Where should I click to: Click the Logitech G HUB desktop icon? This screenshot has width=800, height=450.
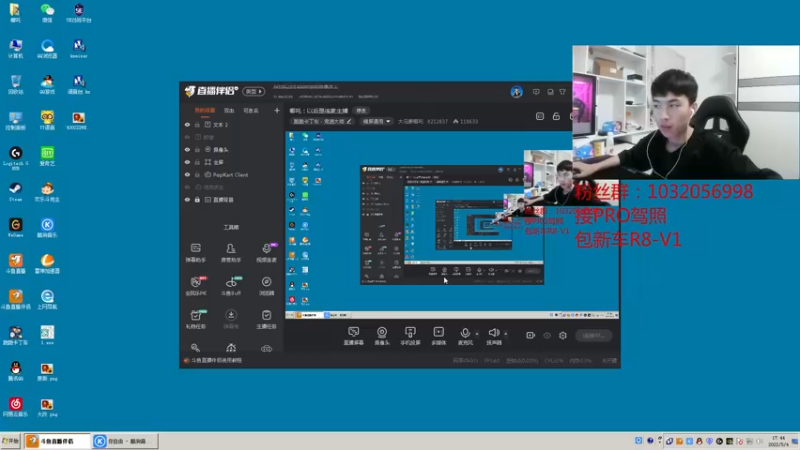tap(15, 158)
